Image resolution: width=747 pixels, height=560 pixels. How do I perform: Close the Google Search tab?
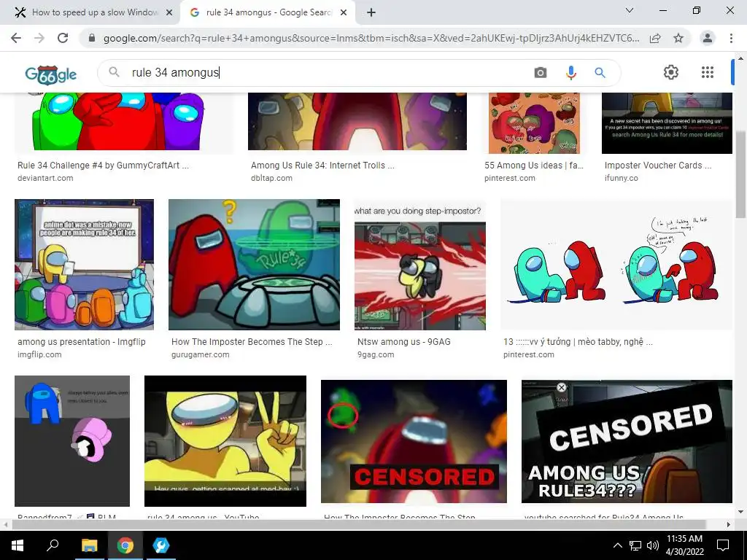tap(344, 13)
